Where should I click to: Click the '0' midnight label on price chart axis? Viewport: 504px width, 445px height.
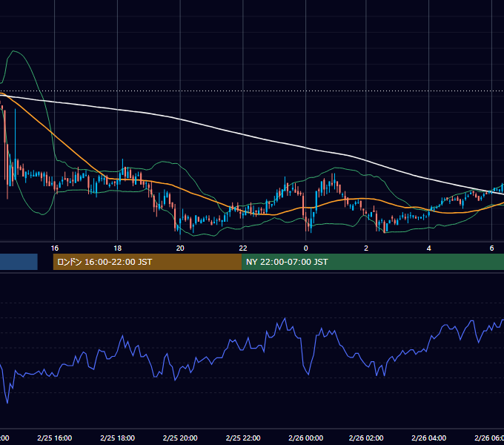click(x=305, y=248)
